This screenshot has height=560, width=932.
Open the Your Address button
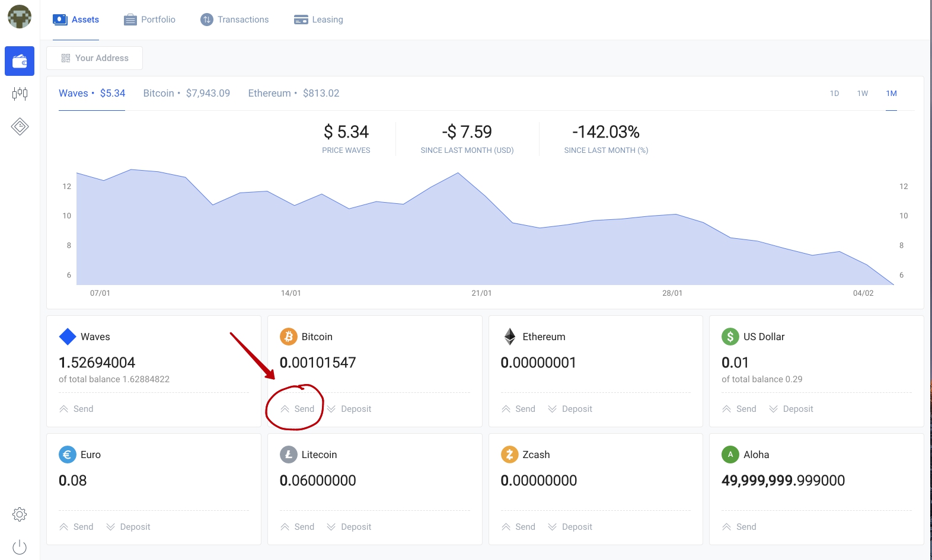94,58
